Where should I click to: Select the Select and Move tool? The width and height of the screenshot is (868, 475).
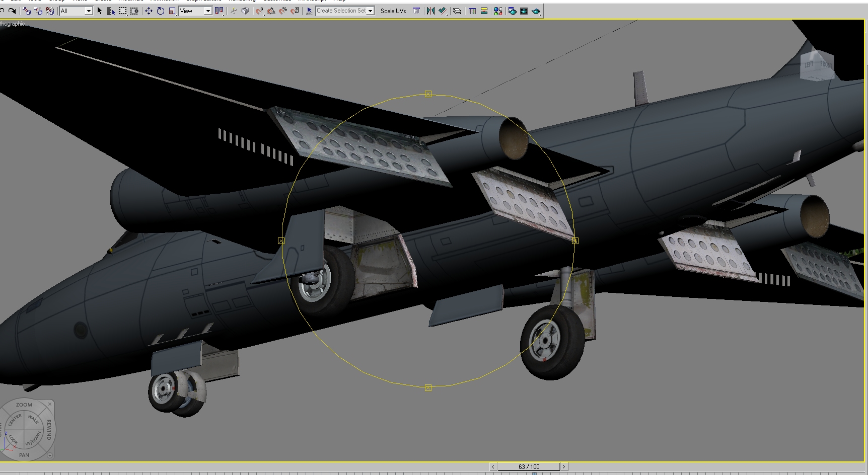(149, 11)
